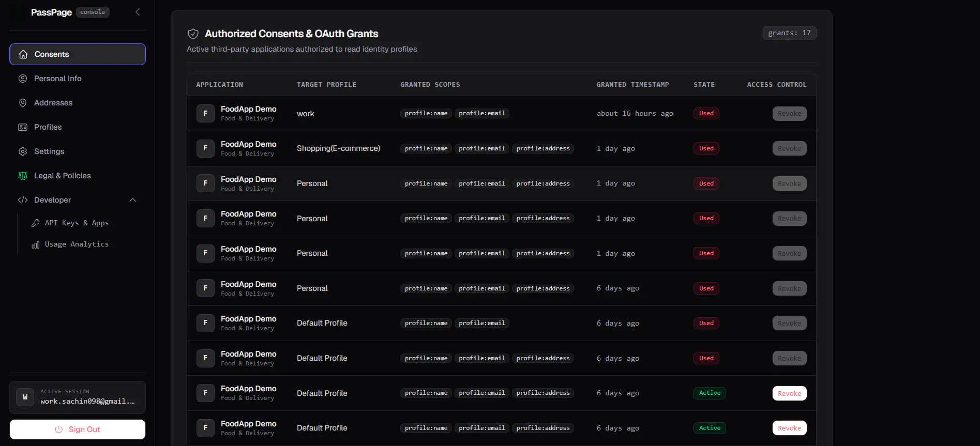Screen dimensions: 980x446
Task: Sign out of the session
Action: click(78, 429)
